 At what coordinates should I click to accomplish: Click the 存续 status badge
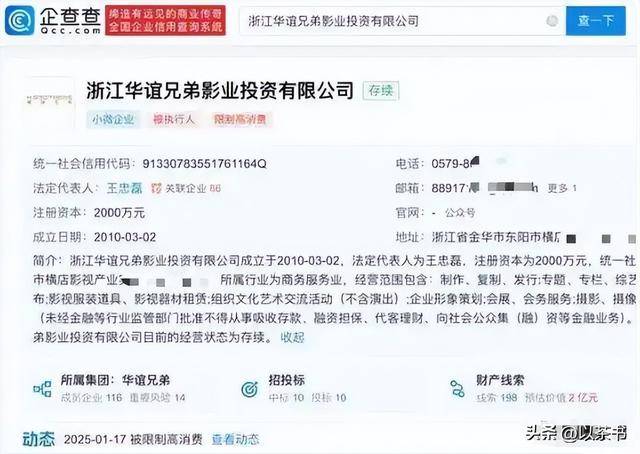click(x=381, y=91)
